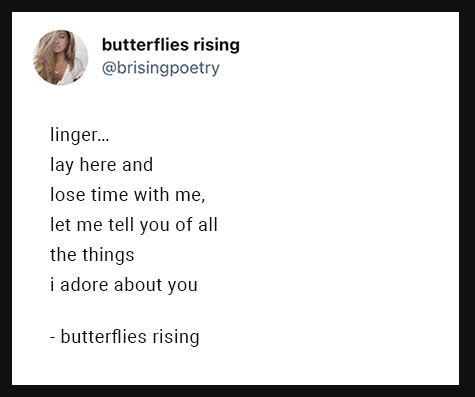The height and width of the screenshot is (397, 475).
Task: Click the line 'lose time with me,'
Action: [x=128, y=195]
